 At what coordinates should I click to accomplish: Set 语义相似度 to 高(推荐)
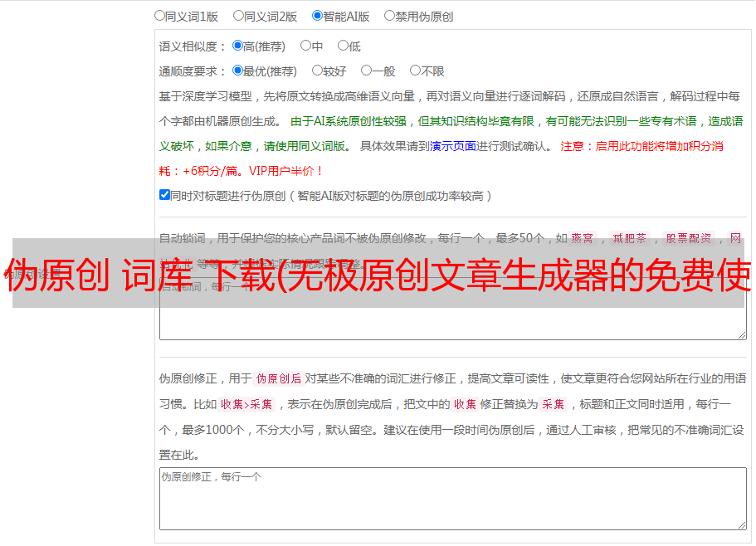[x=237, y=46]
